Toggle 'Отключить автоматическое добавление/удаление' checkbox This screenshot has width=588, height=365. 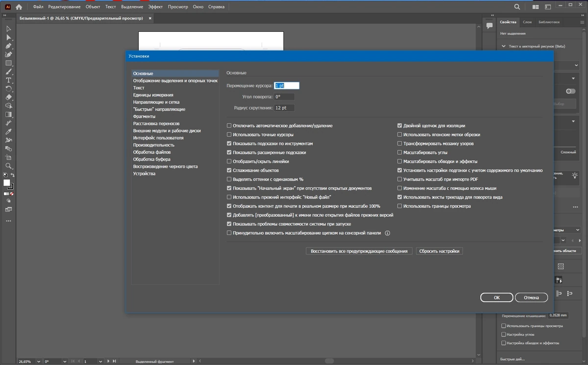click(x=229, y=126)
